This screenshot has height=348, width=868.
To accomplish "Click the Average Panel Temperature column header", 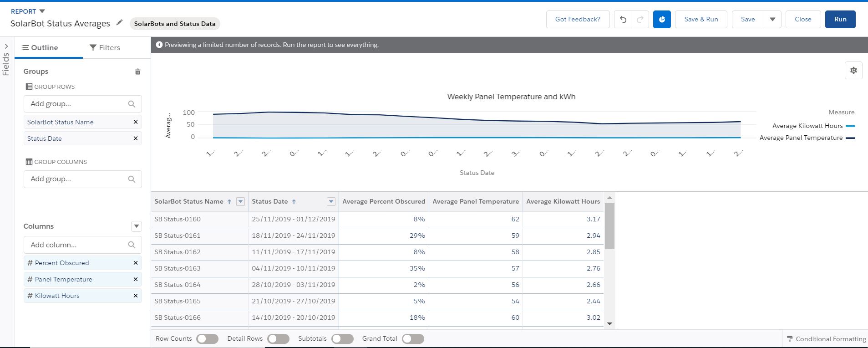I will [476, 201].
